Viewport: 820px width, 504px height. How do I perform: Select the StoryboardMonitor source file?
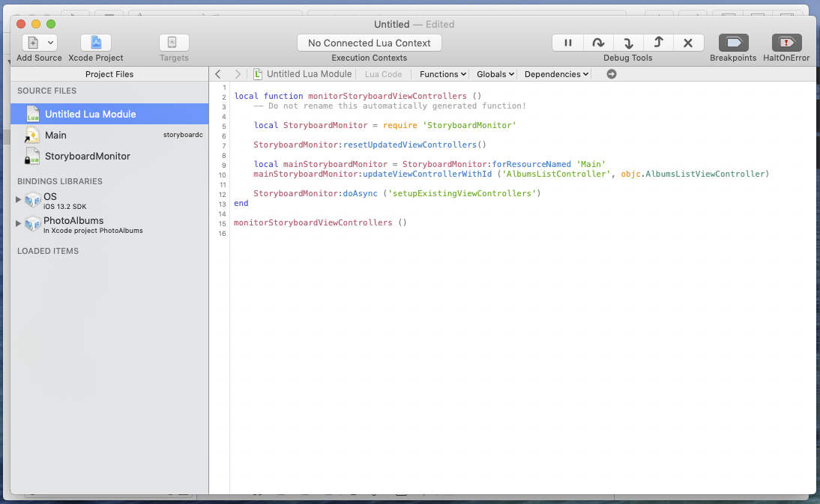109,157
